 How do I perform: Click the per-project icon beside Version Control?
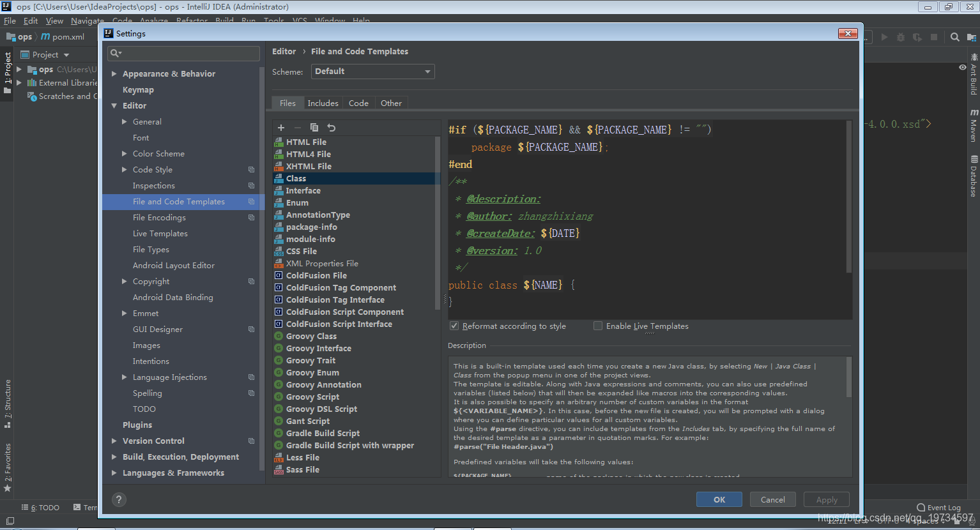[x=251, y=441]
